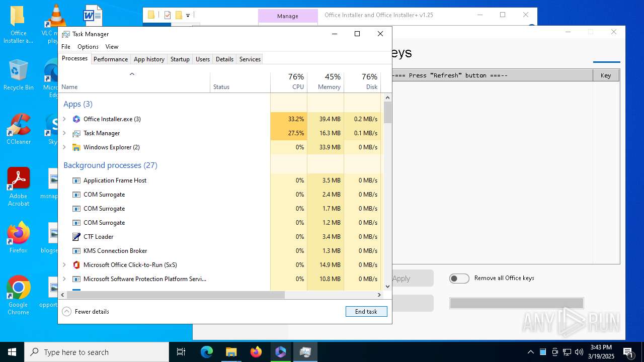Open the File menu in Task Manager

pyautogui.click(x=66, y=47)
